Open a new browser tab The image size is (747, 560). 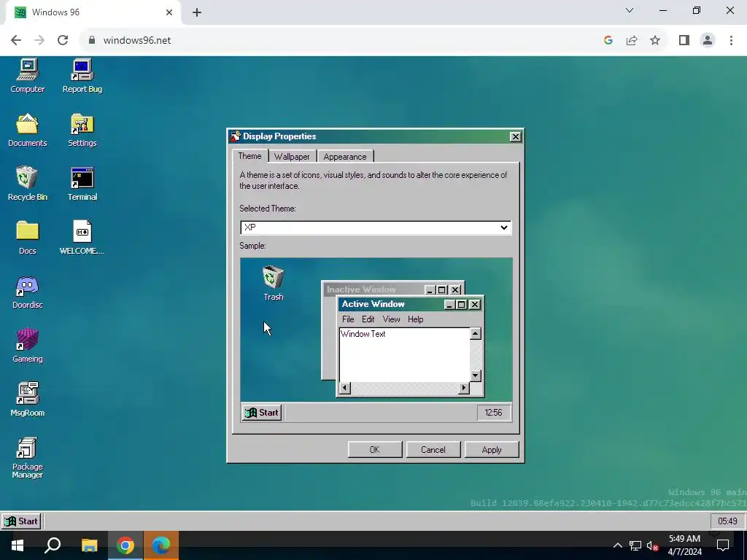click(197, 12)
